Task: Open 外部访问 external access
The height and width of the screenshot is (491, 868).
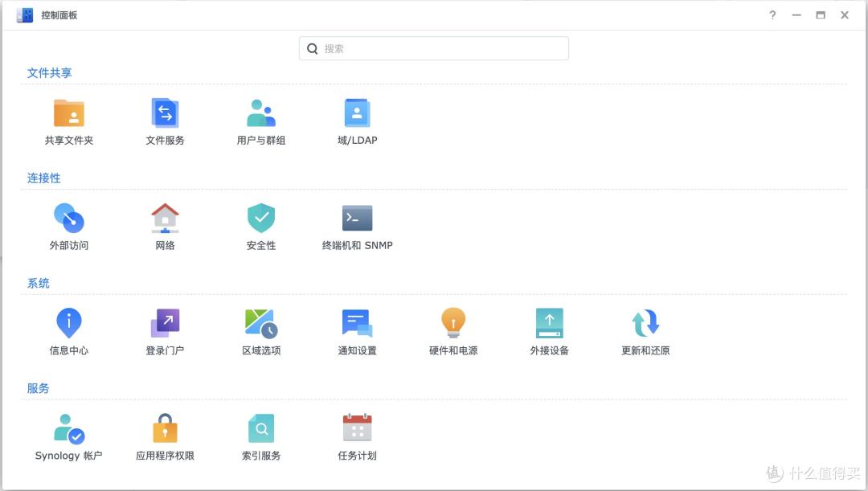Action: click(x=68, y=218)
